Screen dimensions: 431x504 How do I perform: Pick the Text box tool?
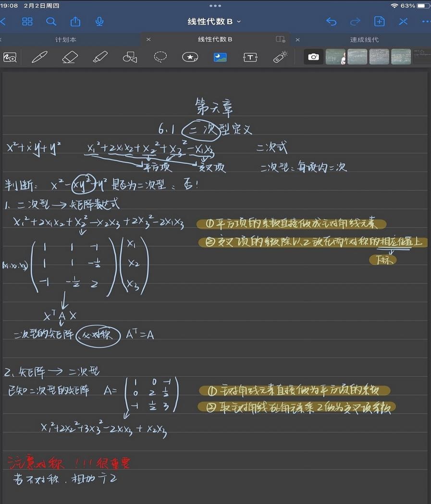250,57
